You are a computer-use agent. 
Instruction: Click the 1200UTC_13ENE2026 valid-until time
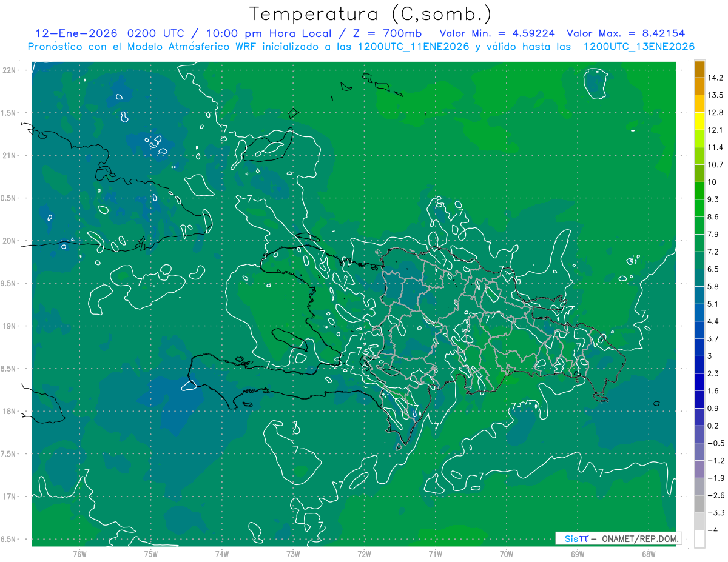coord(639,47)
